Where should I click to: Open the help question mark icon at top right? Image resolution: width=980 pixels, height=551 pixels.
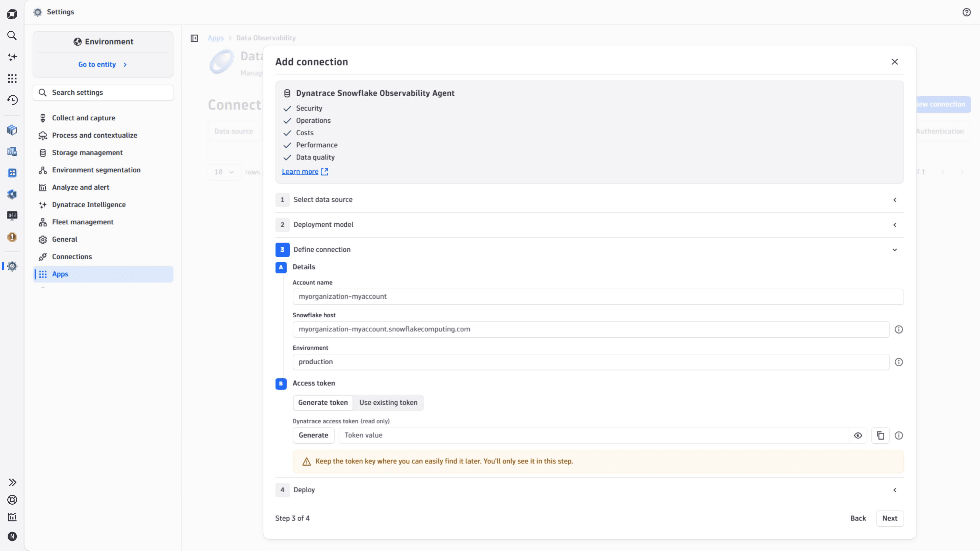(x=967, y=12)
